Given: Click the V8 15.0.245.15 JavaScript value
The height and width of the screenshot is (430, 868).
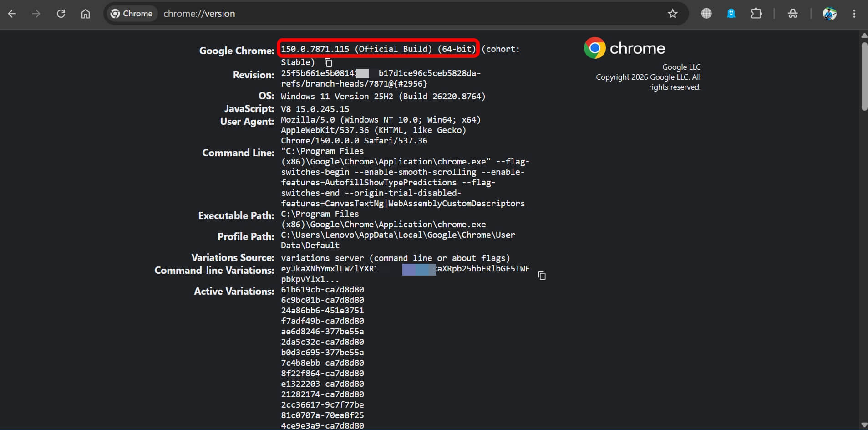Looking at the screenshot, I should 315,109.
